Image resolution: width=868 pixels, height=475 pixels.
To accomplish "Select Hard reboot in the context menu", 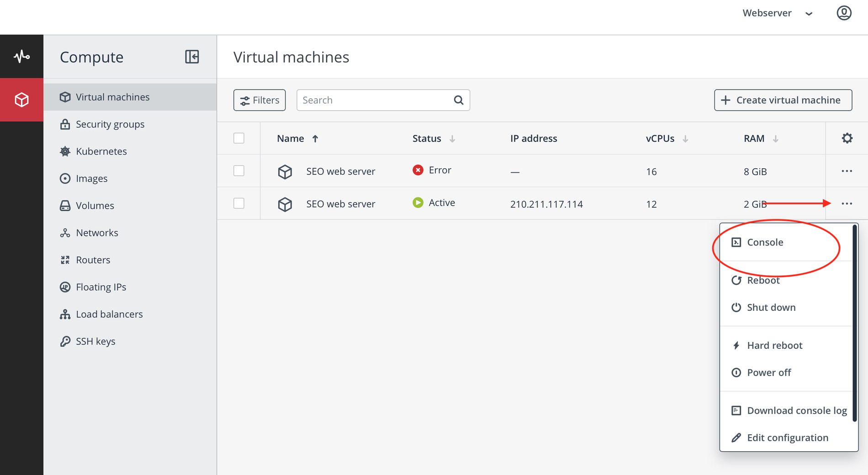I will coord(774,346).
